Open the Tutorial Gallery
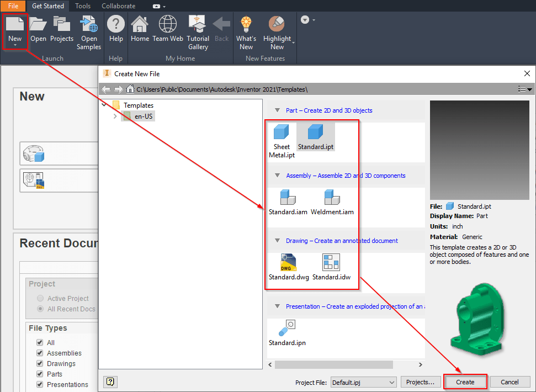Viewport: 536px width, 392px height. 198,25
